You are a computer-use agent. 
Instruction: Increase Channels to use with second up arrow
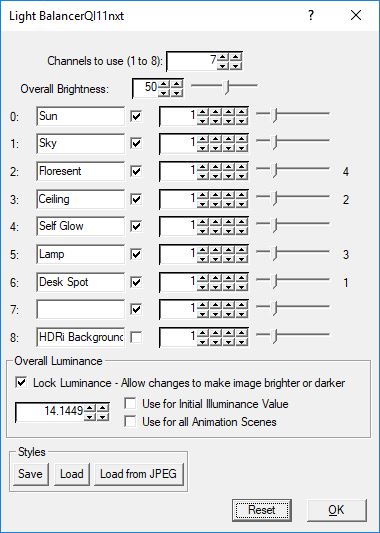tap(236, 57)
